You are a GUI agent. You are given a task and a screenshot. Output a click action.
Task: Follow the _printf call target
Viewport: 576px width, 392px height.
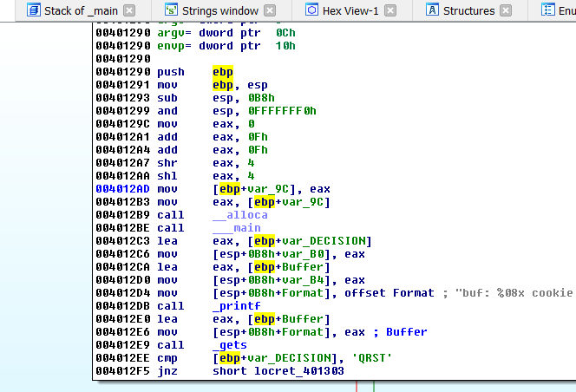click(236, 306)
